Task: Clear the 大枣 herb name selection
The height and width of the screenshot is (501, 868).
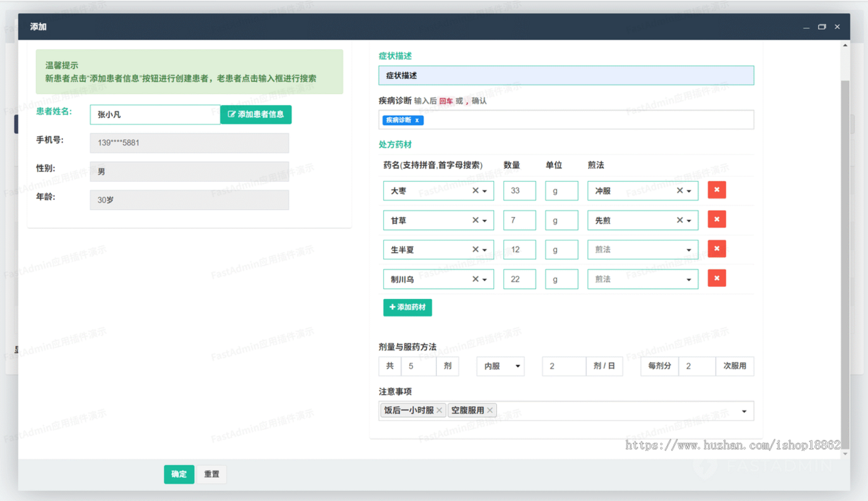Action: 475,191
